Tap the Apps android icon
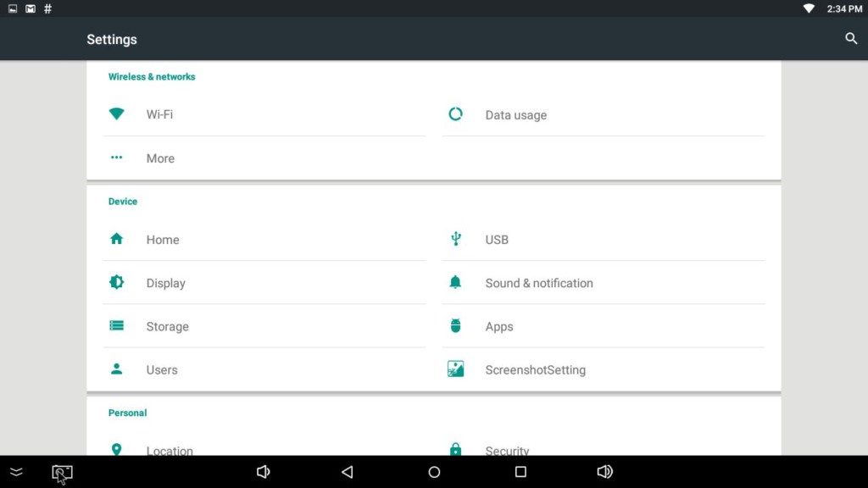The image size is (868, 488). point(455,326)
